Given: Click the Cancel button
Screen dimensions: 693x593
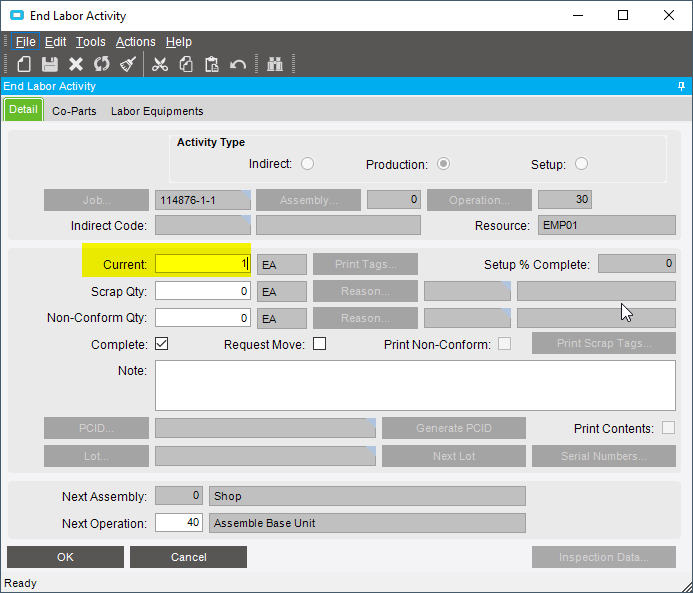Looking at the screenshot, I should 188,557.
